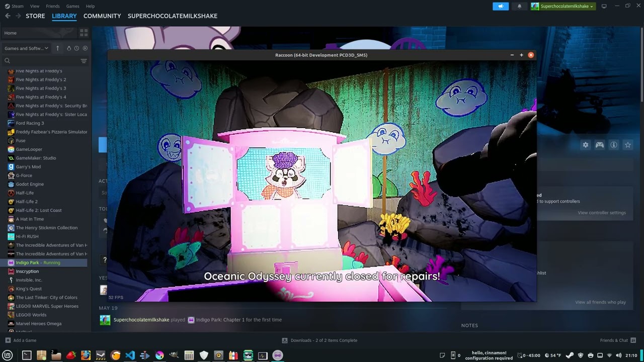Image resolution: width=644 pixels, height=362 pixels.
Task: Open the sticky notes tray icon
Action: [442, 355]
